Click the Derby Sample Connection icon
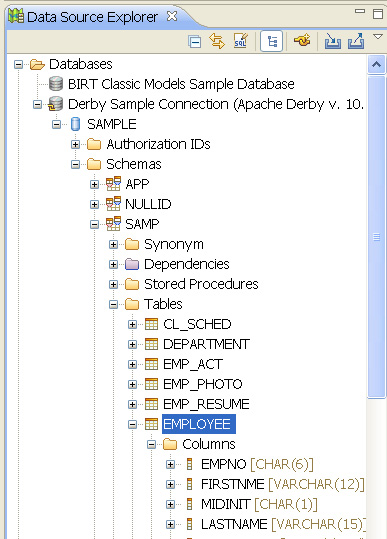The image size is (387, 539). (x=55, y=104)
